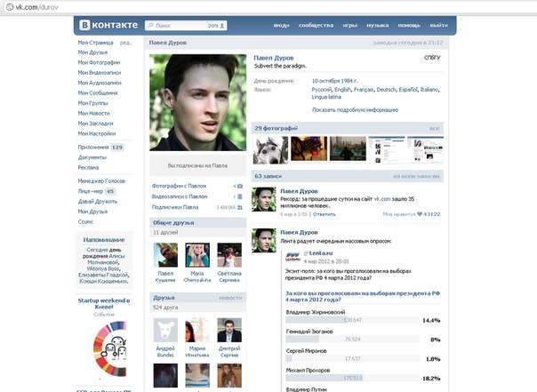Click Владимир Жириновский poll bar 14.4%
The height and width of the screenshot is (392, 537).
click(352, 320)
